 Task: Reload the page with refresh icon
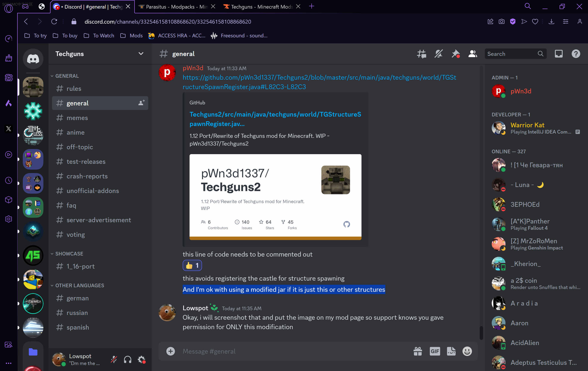(x=54, y=21)
